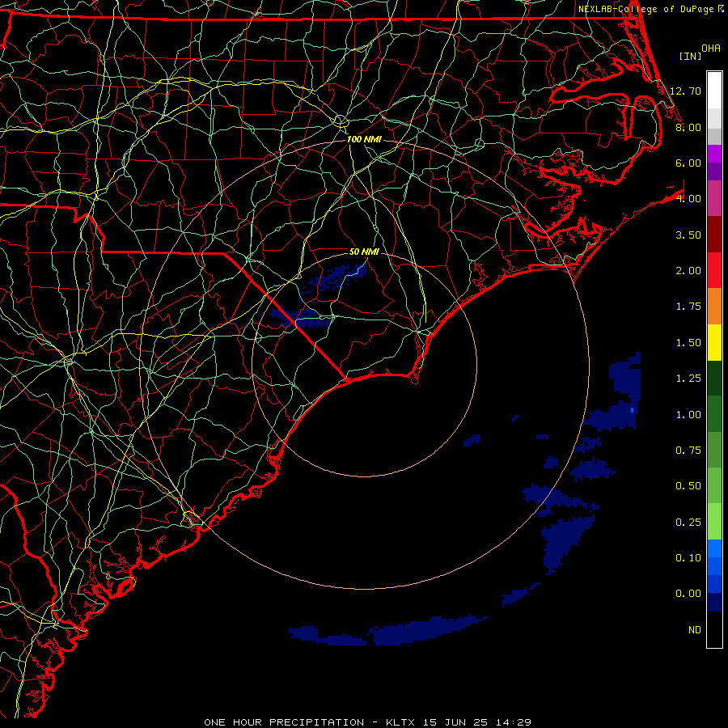Pick the white swatch atop the color bar
Image resolution: width=728 pixels, height=728 pixels.
714,91
